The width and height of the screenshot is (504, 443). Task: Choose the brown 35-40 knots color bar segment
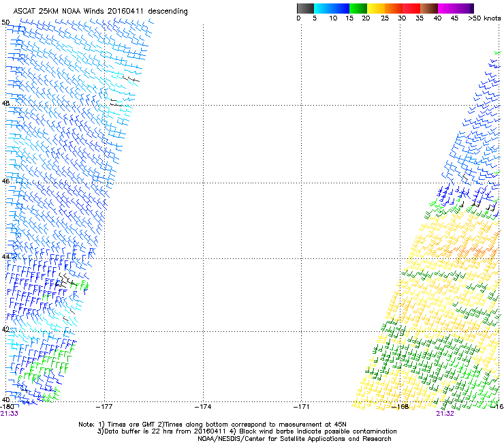click(429, 8)
